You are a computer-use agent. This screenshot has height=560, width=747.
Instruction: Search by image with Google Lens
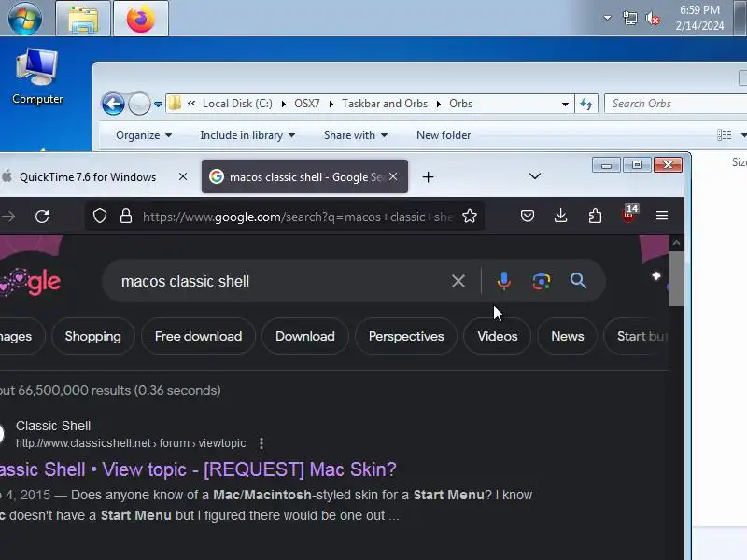(x=542, y=281)
